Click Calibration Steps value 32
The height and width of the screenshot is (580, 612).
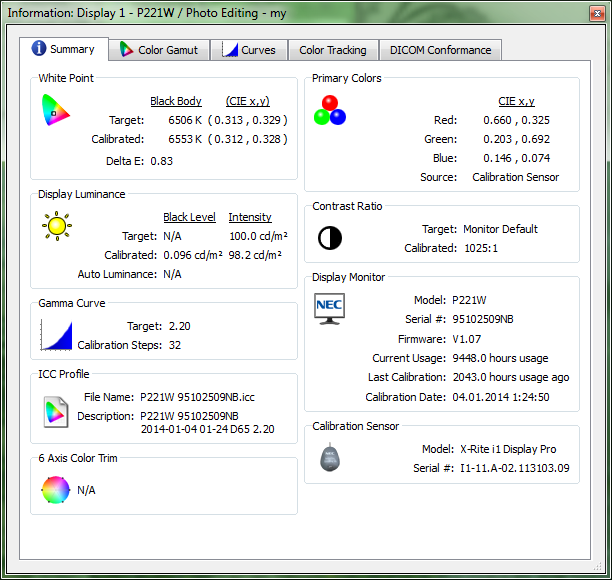coord(175,345)
